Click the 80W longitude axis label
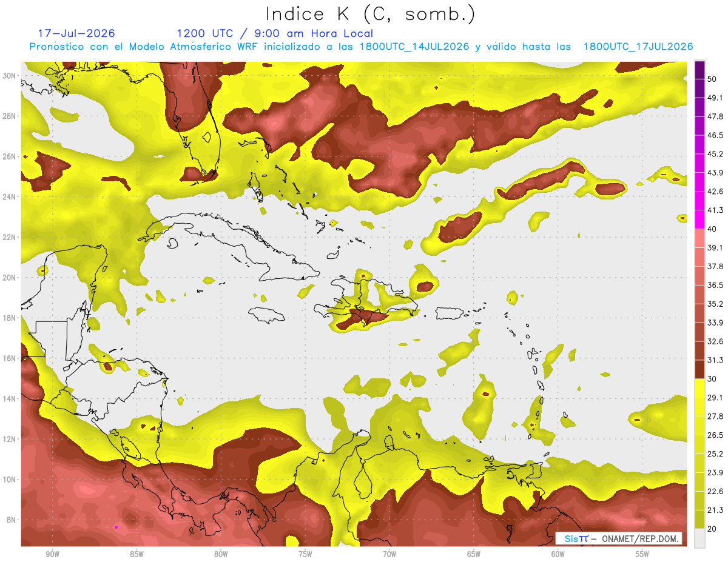Viewport: 728px width, 562px height. point(221,555)
